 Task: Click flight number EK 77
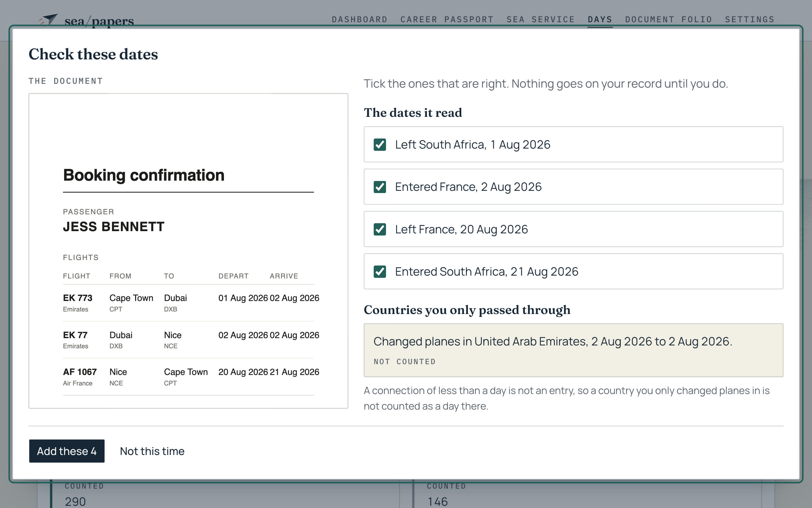75,335
